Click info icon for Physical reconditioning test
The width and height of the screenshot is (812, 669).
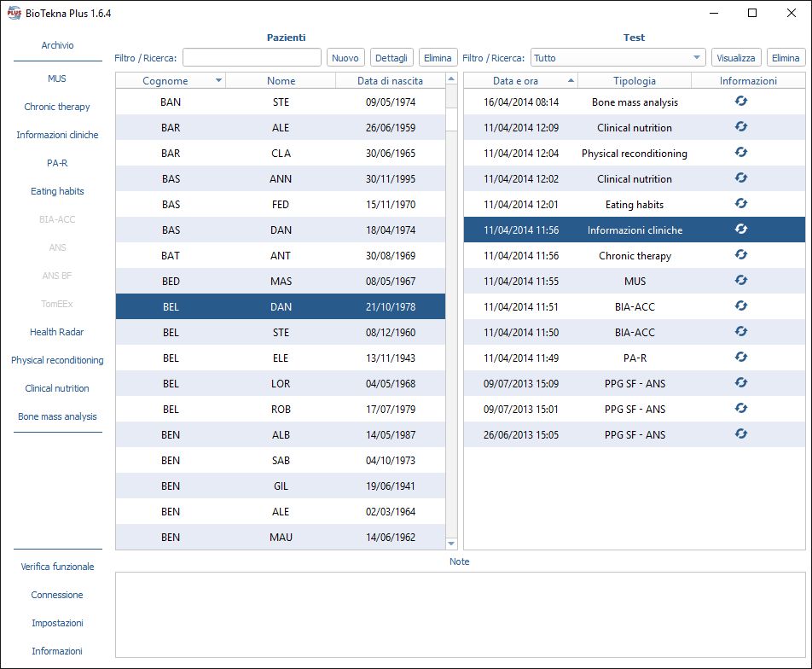(x=740, y=153)
